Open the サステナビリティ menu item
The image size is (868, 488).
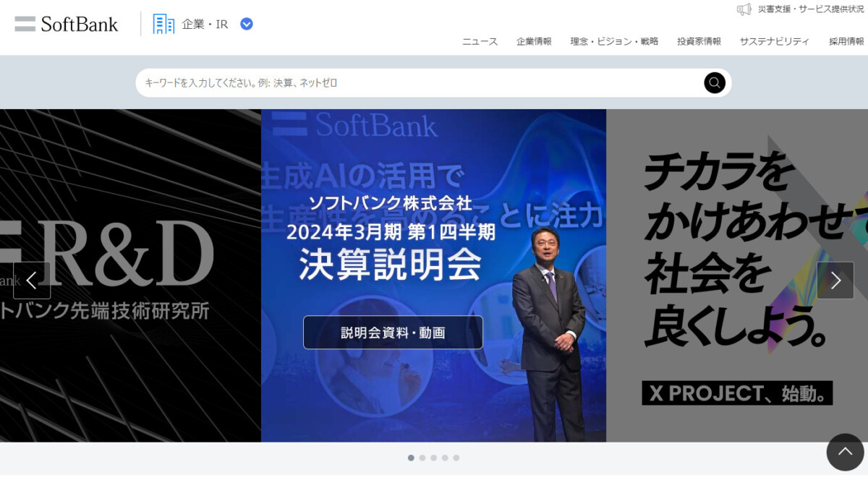(x=774, y=41)
